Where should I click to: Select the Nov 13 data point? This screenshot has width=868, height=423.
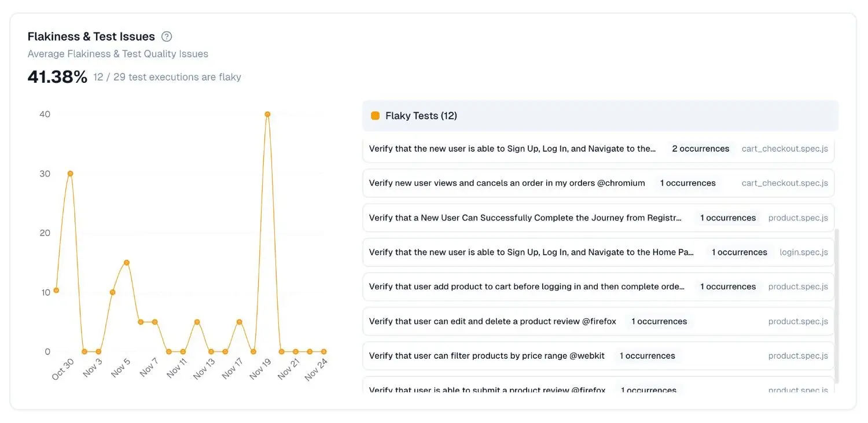click(211, 351)
